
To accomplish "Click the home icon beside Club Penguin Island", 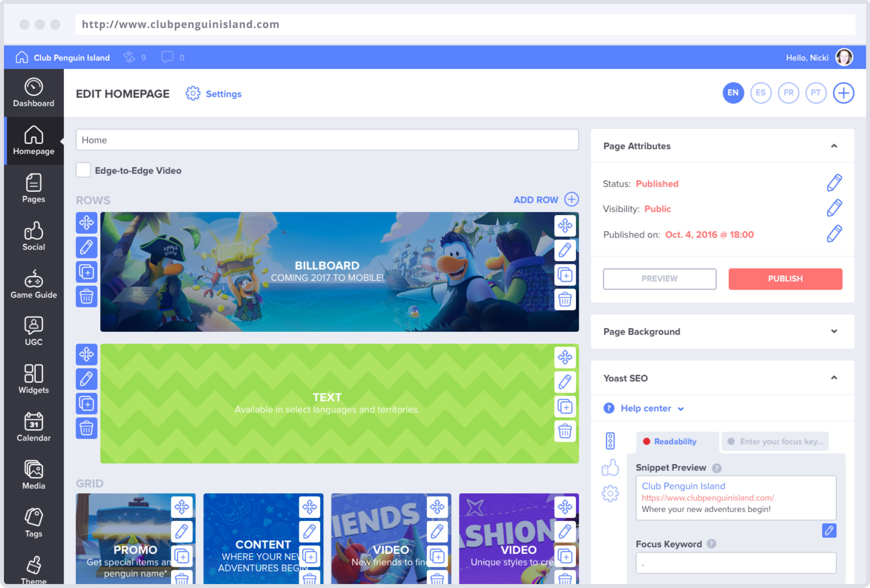I will click(x=22, y=58).
